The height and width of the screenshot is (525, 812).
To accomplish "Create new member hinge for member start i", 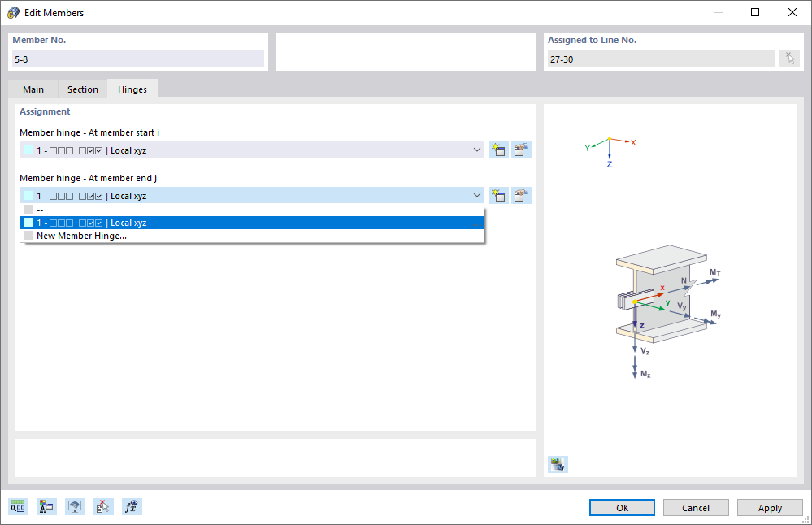I will click(x=498, y=150).
